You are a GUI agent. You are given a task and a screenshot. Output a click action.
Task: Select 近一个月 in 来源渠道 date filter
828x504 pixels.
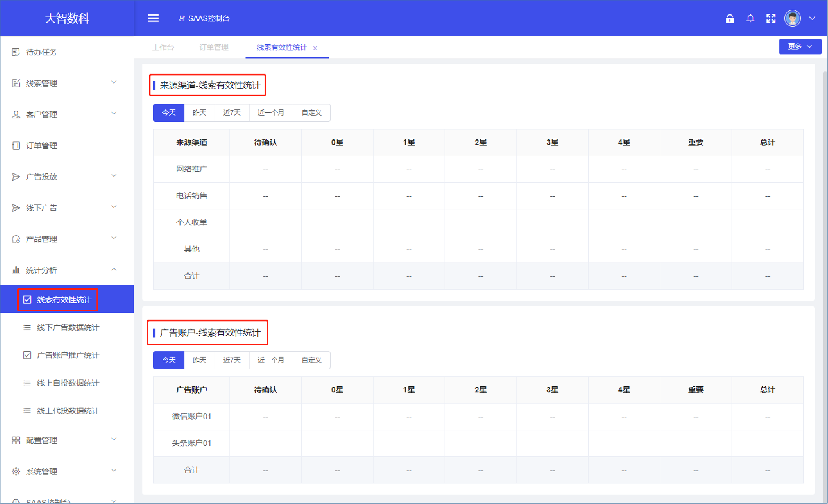[271, 113]
